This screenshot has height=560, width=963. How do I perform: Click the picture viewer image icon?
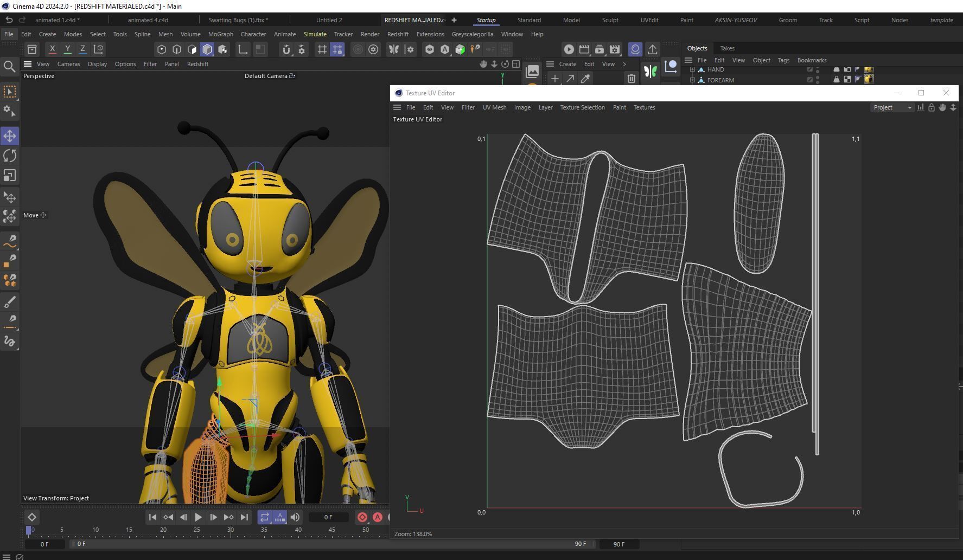click(532, 71)
